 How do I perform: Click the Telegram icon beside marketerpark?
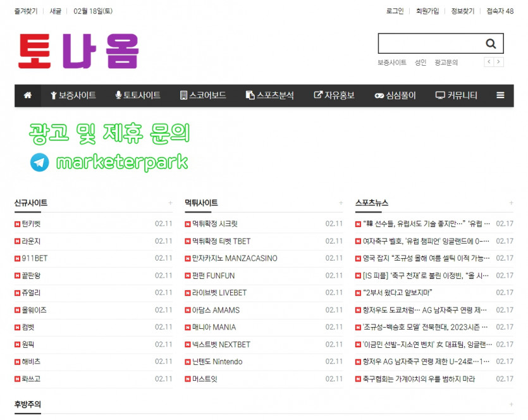[x=39, y=163]
